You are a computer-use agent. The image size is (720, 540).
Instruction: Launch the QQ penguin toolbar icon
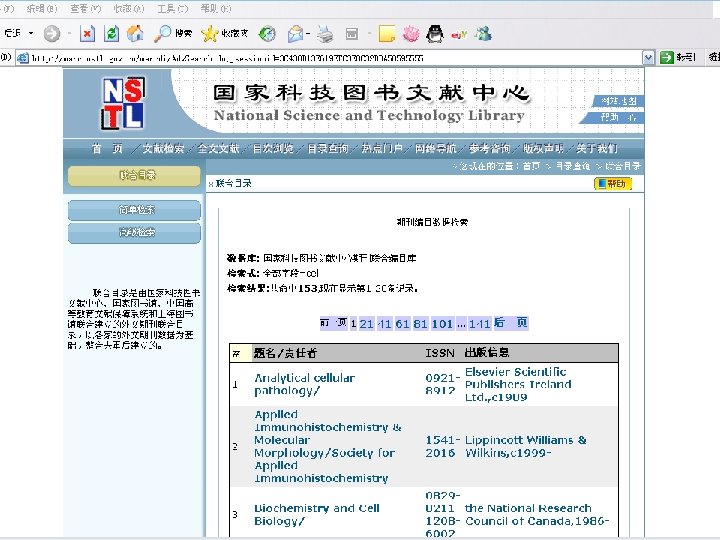[435, 34]
